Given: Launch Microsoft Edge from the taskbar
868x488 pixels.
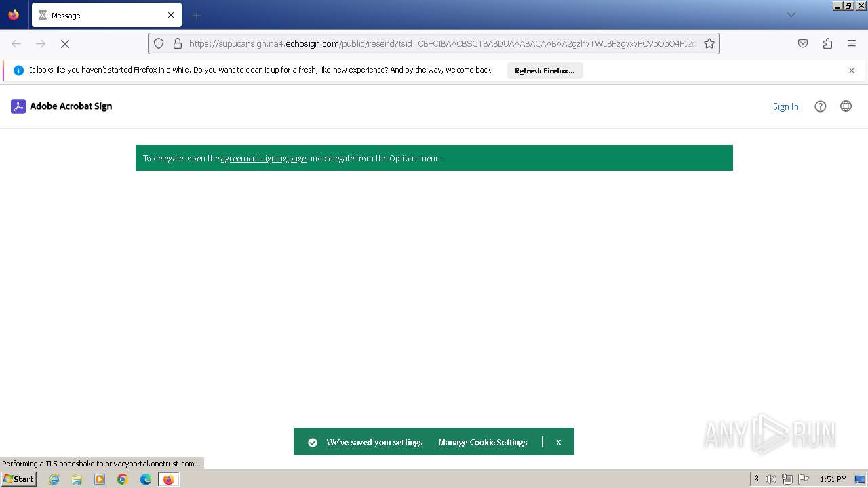Looking at the screenshot, I should [146, 479].
